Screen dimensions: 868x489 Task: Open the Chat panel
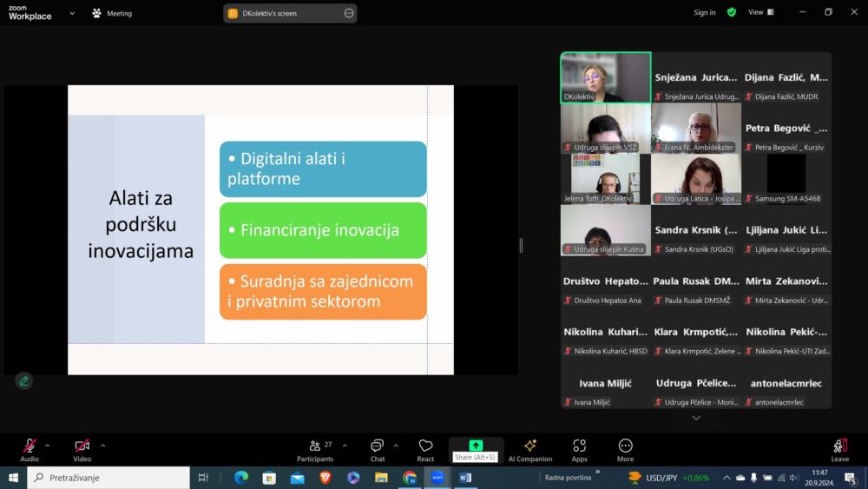tap(378, 450)
